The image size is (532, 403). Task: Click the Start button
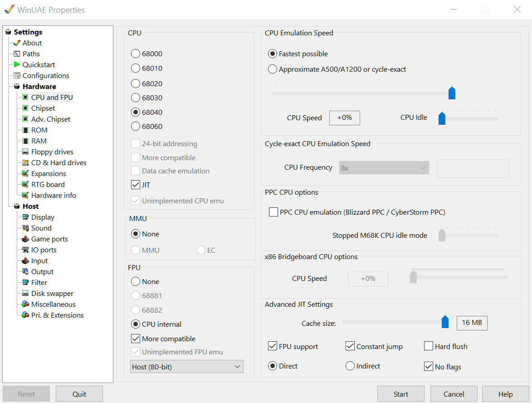[400, 394]
